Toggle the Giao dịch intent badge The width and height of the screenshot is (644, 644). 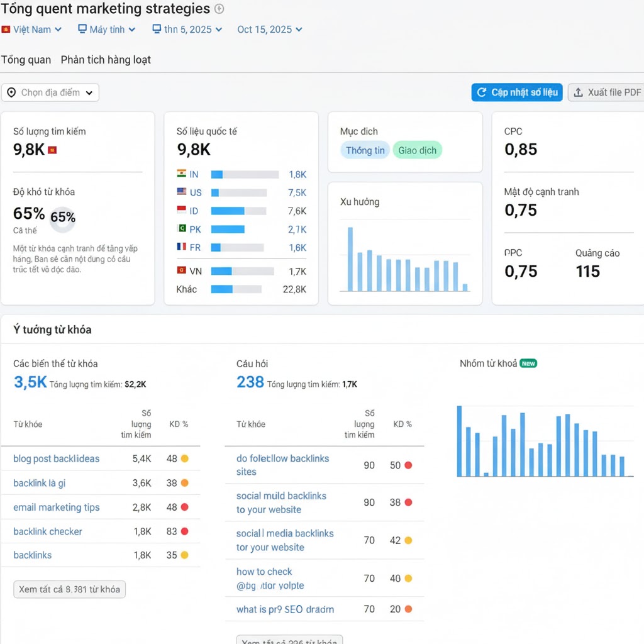(x=417, y=150)
